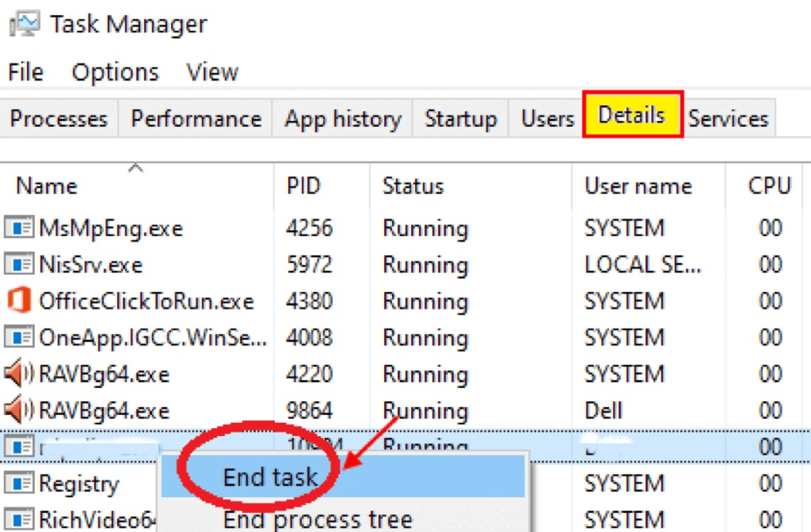Click LOCAL SE... user name cell
The width and height of the screenshot is (811, 532).
pos(643,264)
